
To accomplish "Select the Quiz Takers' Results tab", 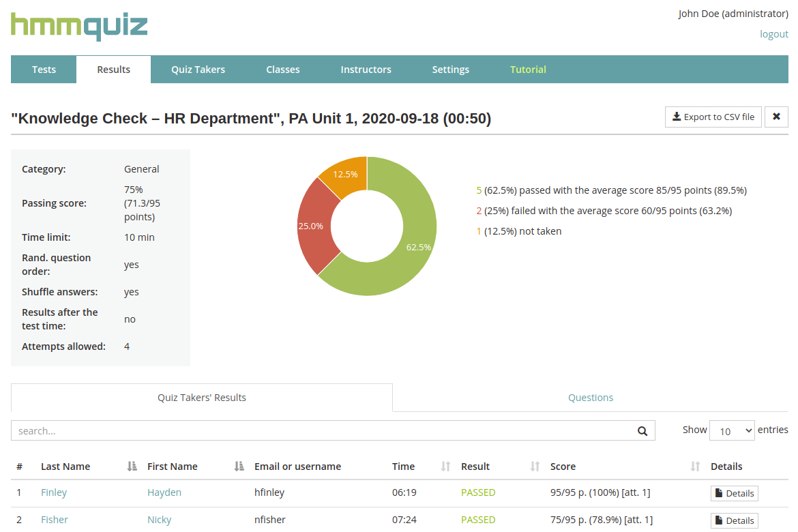I will 202,398.
